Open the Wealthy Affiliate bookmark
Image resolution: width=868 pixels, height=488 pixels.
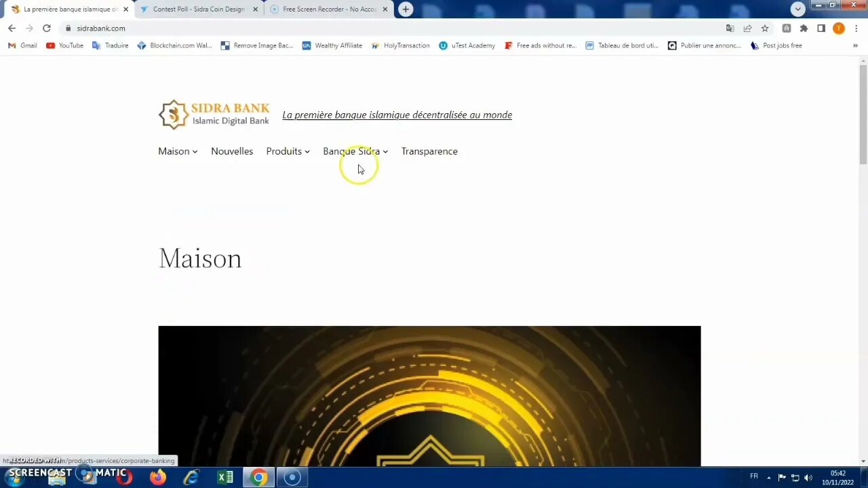tap(332, 45)
